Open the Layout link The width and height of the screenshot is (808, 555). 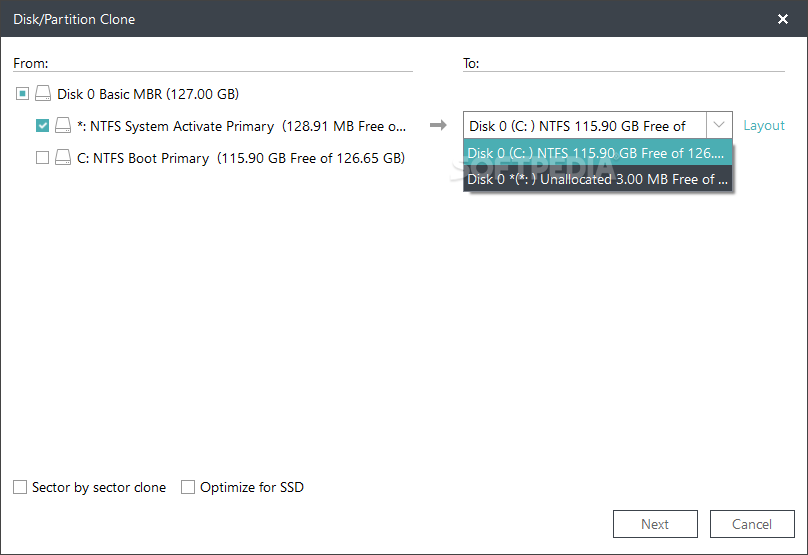point(764,126)
